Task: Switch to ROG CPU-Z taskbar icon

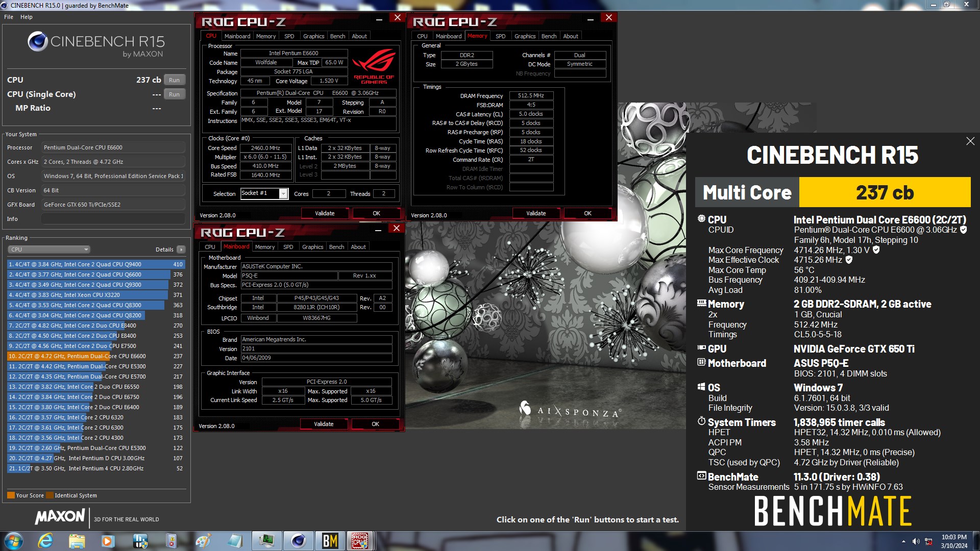Action: pyautogui.click(x=360, y=541)
